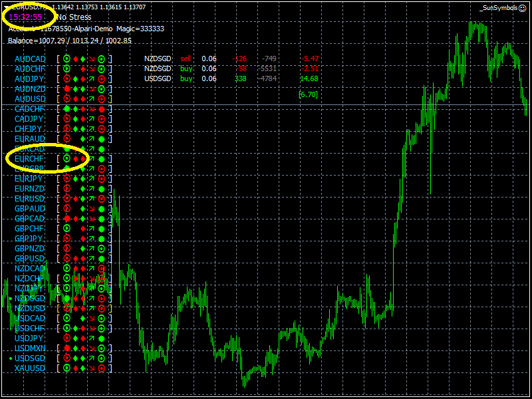This screenshot has width=532, height=399.
Task: Choose the AUDUSD symbol in the list
Action: pos(30,99)
